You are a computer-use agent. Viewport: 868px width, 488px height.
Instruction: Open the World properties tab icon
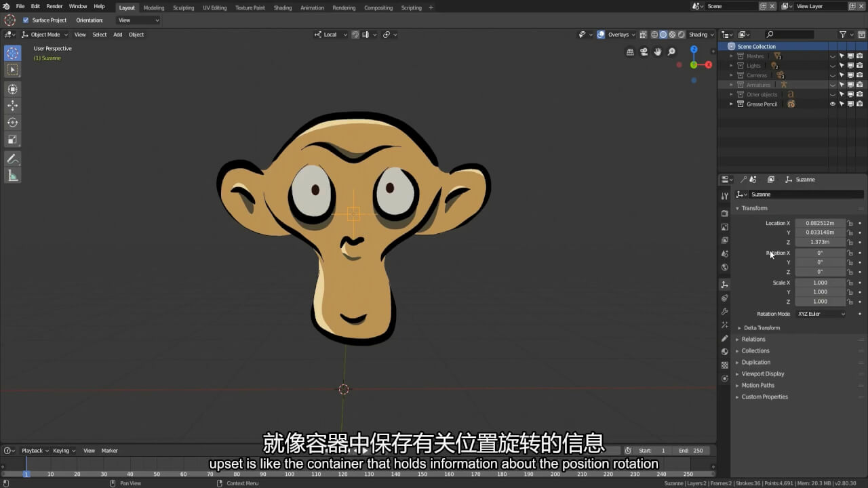[724, 268]
